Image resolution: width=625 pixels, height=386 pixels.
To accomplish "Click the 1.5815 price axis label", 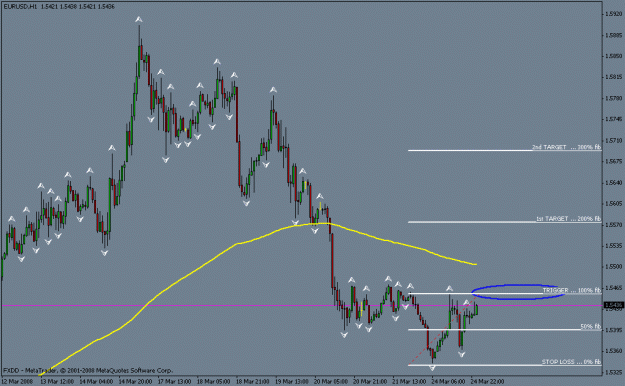I will coord(613,77).
